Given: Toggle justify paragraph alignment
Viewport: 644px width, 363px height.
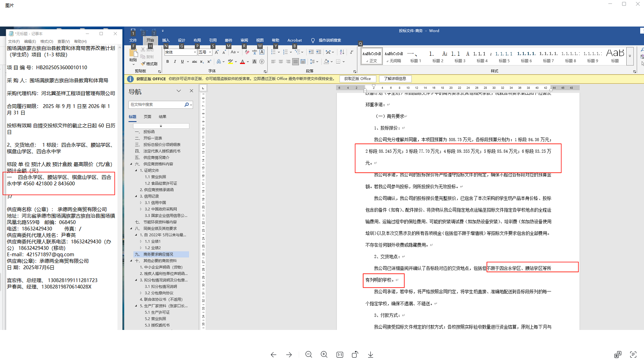Looking at the screenshot, I should (x=295, y=62).
